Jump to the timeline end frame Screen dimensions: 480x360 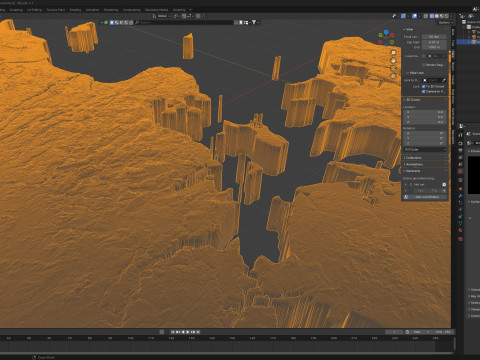pos(198,332)
